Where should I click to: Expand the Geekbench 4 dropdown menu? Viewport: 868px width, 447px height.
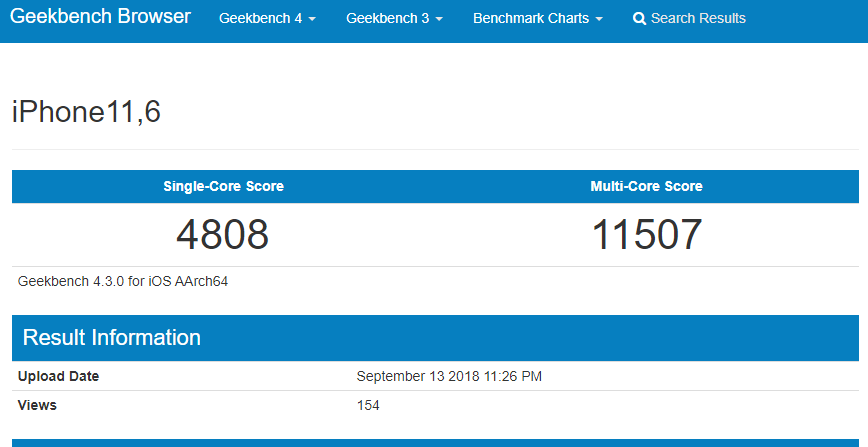click(x=267, y=18)
